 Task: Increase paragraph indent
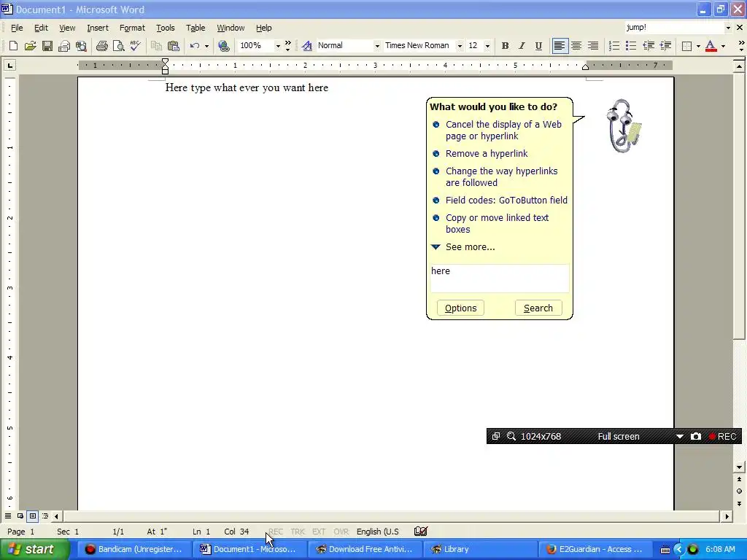coord(665,46)
